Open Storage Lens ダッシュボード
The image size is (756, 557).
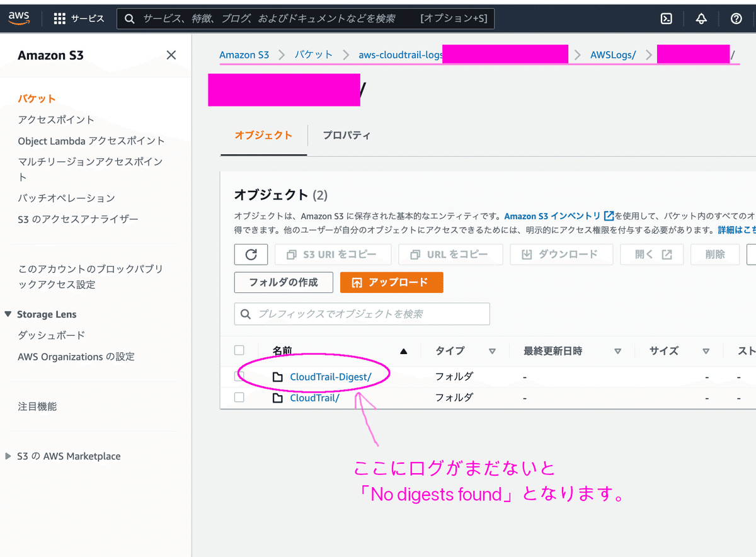pyautogui.click(x=51, y=335)
